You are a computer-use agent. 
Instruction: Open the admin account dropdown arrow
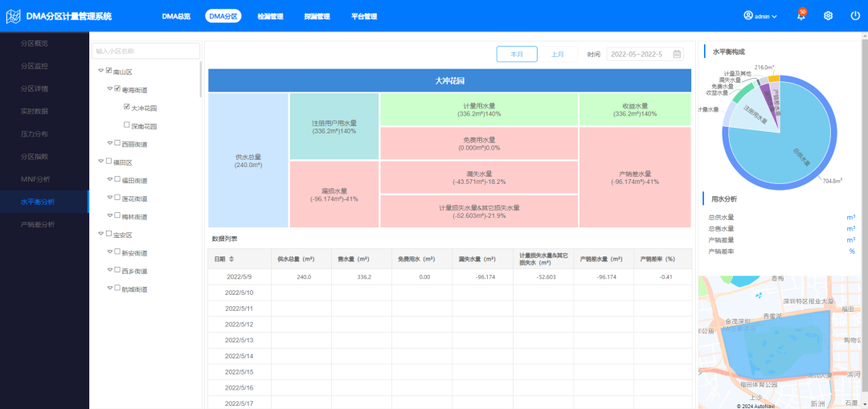tap(775, 17)
